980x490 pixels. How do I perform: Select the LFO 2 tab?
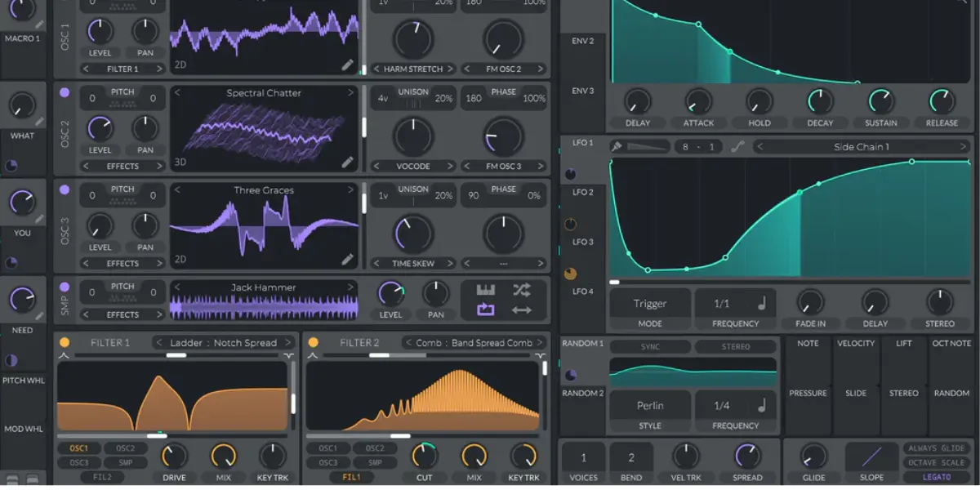click(x=583, y=193)
